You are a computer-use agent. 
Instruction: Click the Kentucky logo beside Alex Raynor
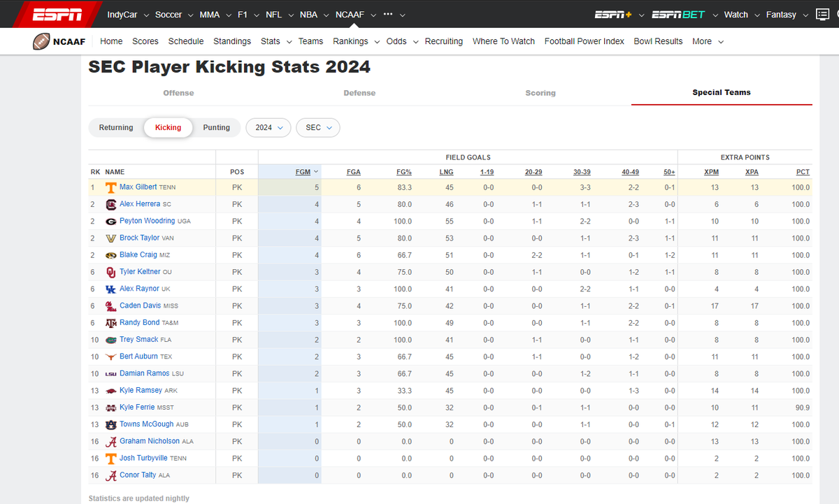tap(110, 289)
